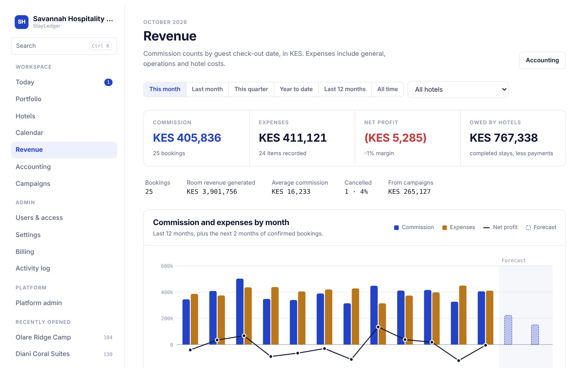588x368 pixels.
Task: Click the Forecast legend dashed box
Action: pos(528,228)
